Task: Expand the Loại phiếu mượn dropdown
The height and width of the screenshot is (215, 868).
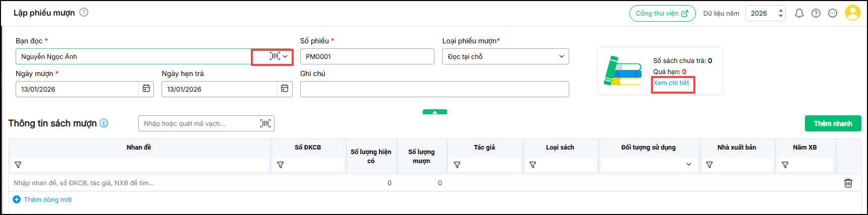Action: pyautogui.click(x=561, y=56)
